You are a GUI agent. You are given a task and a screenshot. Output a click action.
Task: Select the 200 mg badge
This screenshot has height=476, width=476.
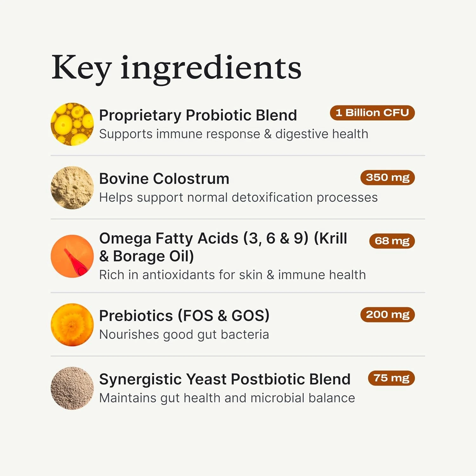[387, 314]
